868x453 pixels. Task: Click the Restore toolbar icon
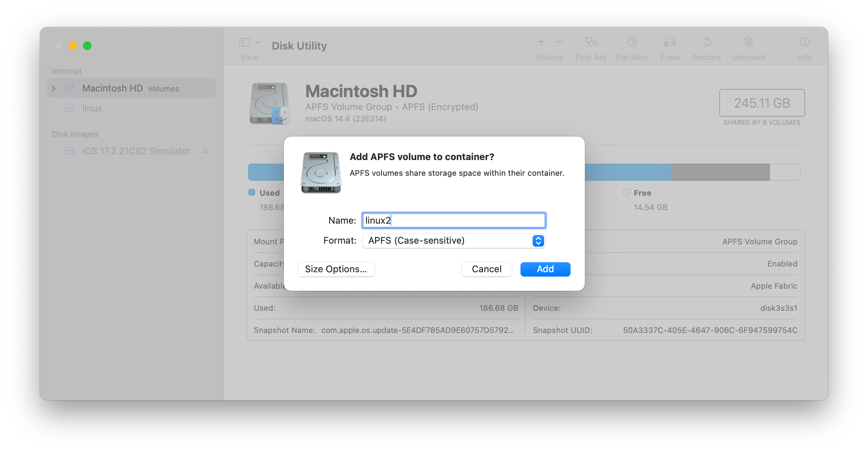click(707, 42)
